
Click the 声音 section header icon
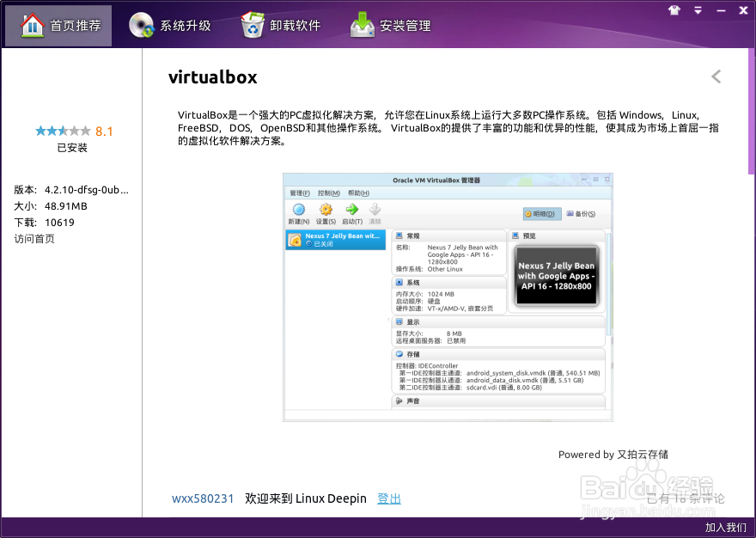click(399, 401)
